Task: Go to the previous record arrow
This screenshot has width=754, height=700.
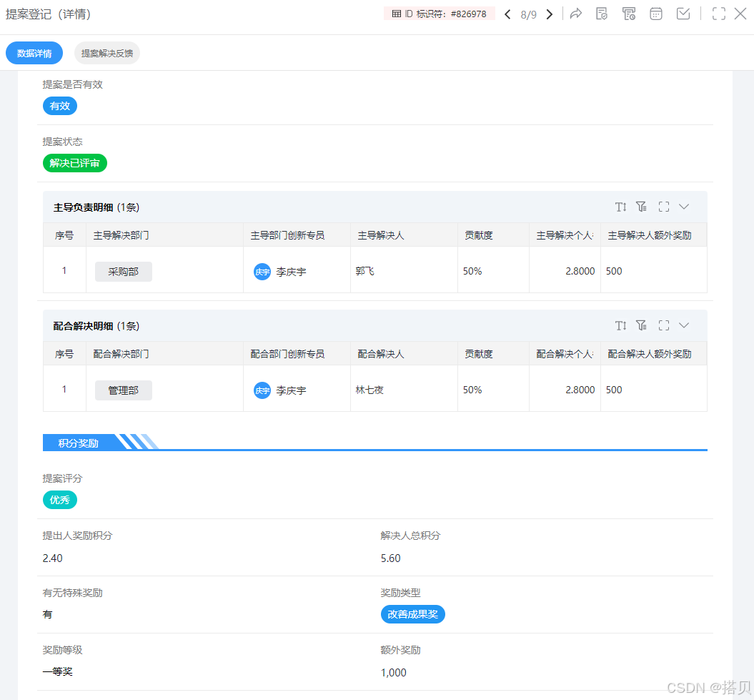Action: click(x=507, y=14)
